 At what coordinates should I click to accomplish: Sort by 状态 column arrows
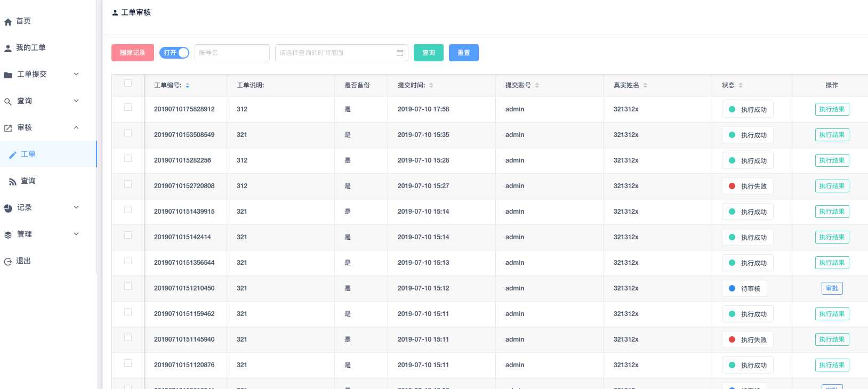741,85
